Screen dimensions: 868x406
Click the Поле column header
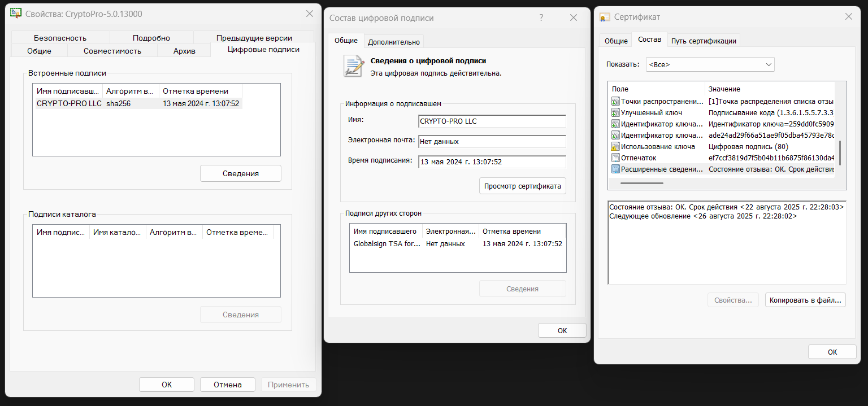(657, 89)
